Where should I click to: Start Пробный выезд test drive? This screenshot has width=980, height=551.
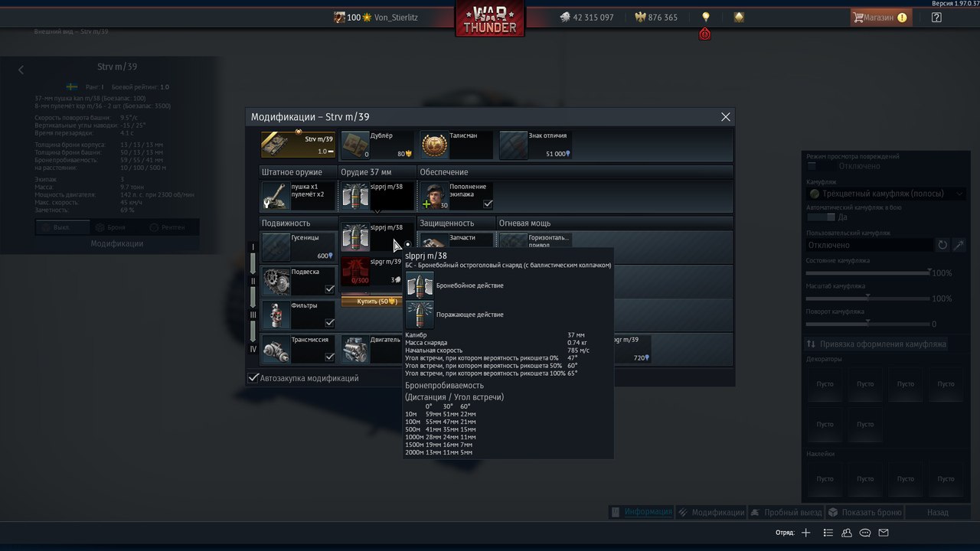tap(786, 512)
